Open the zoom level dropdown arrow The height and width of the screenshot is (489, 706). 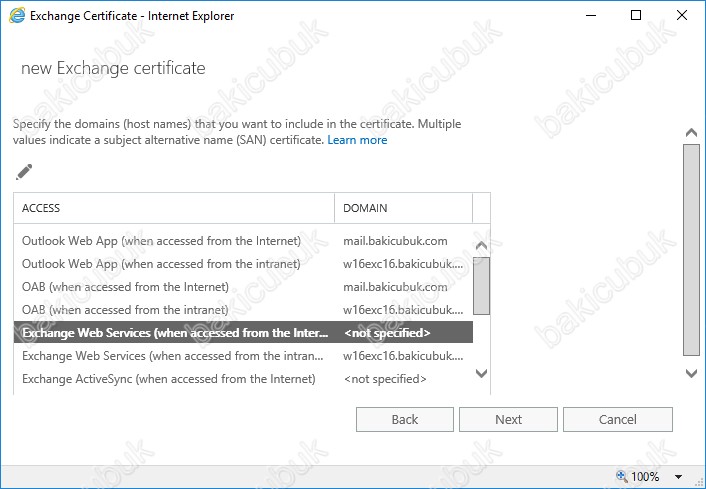point(678,476)
